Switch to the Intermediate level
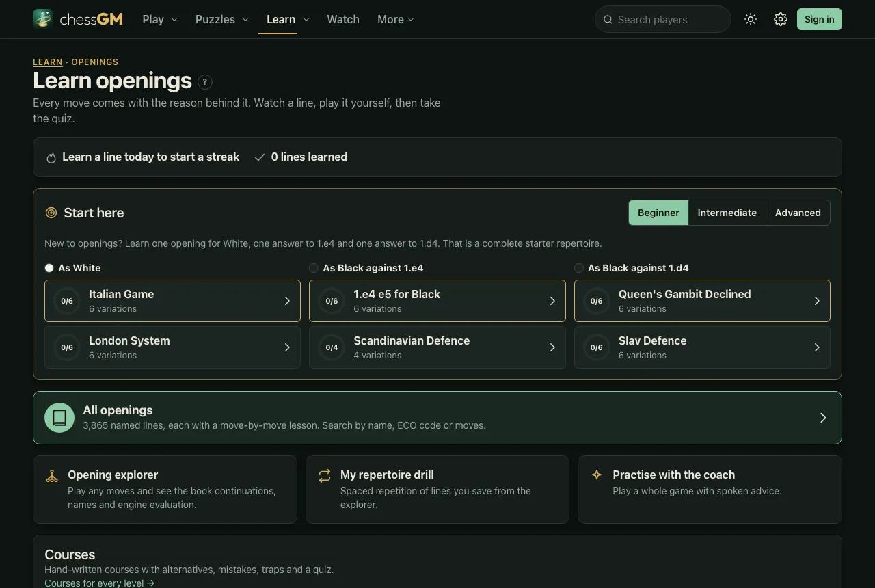The image size is (875, 588). 727,213
